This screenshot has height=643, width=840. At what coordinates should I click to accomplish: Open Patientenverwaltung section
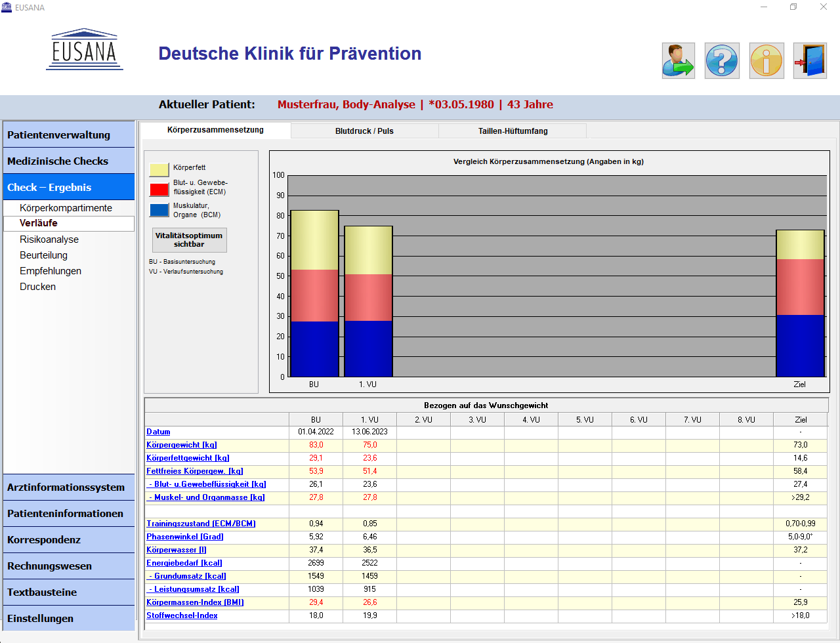click(x=69, y=135)
